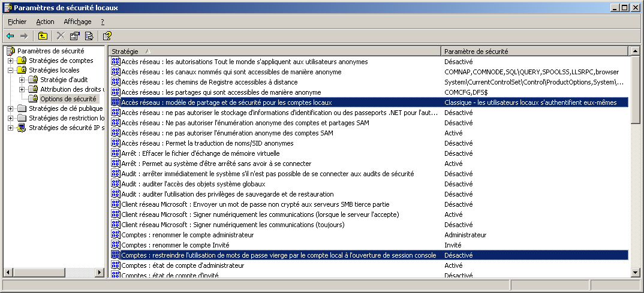Select the Paramètres de sécurité root label
644x293 pixels.
coord(51,52)
